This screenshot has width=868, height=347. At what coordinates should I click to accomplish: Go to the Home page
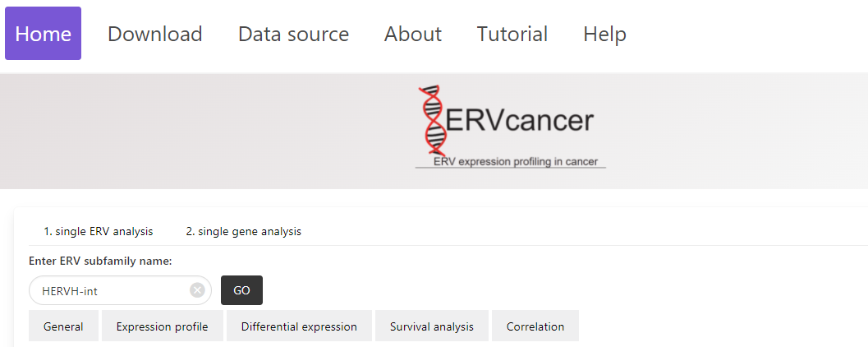43,34
